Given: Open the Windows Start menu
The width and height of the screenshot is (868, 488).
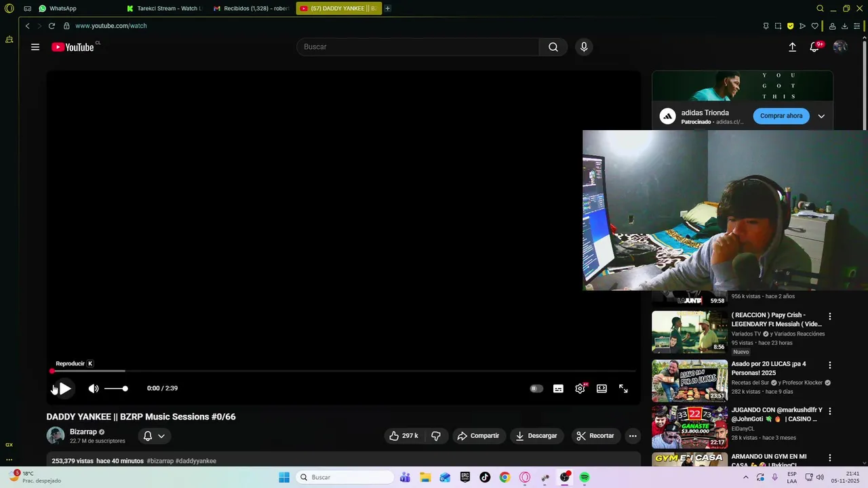Looking at the screenshot, I should pos(284,477).
